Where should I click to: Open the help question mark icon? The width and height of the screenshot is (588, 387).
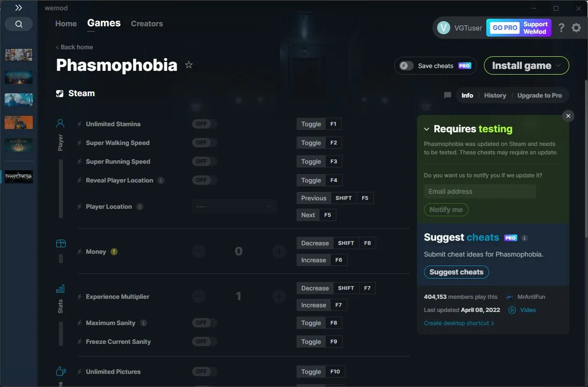[561, 28]
